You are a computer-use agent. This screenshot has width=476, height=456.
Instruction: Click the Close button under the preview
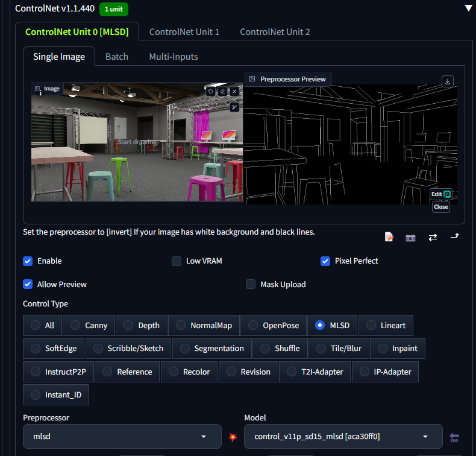pyautogui.click(x=440, y=207)
